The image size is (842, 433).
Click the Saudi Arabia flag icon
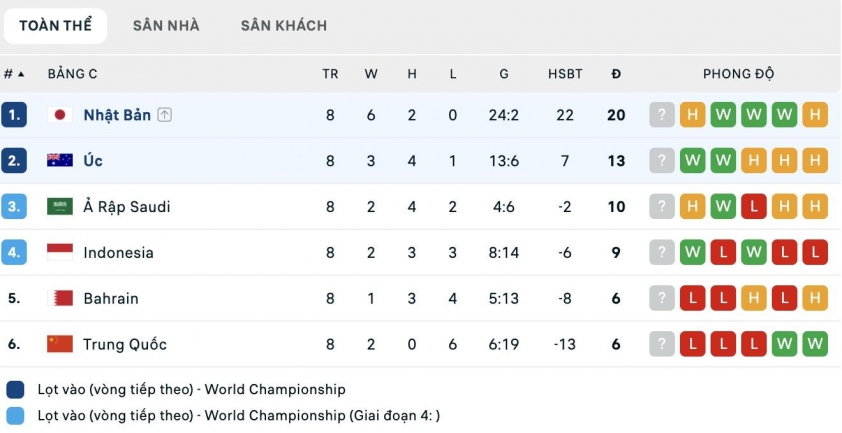(x=60, y=206)
